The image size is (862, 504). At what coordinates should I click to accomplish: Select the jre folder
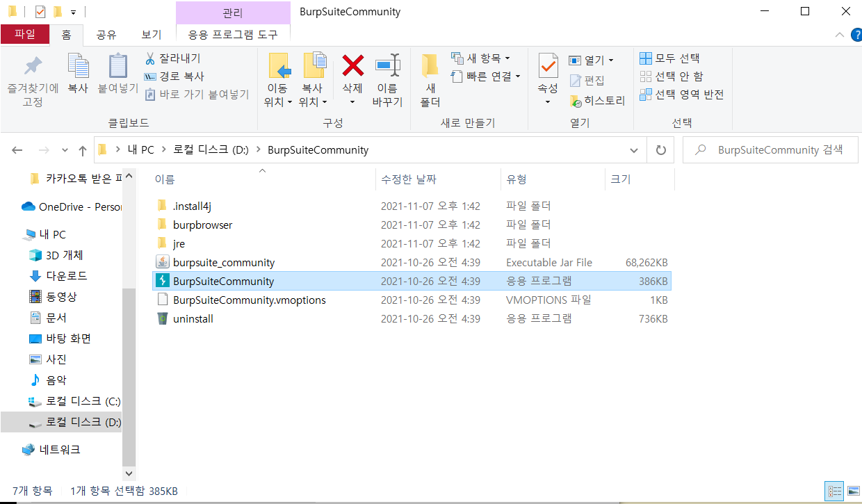(412, 244)
